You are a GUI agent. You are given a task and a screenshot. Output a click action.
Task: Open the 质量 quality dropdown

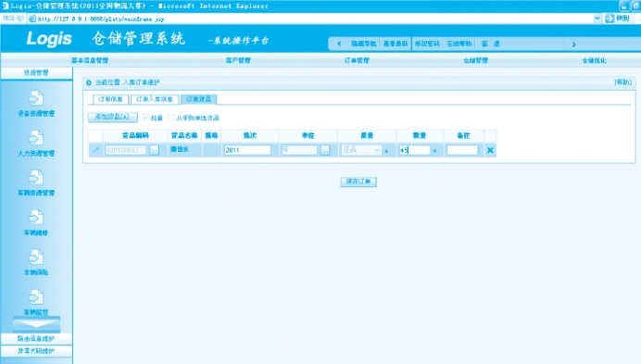coord(361,150)
